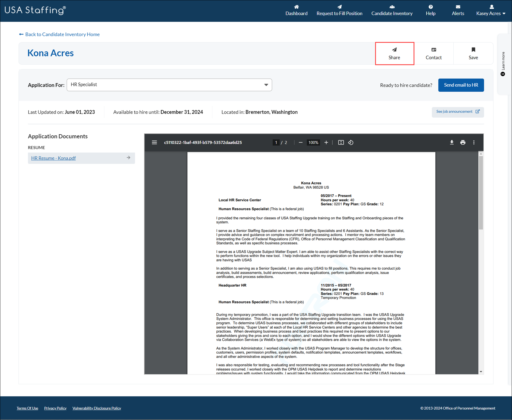Save the candidate using the bookmark icon
This screenshot has height=420, width=512.
click(473, 53)
